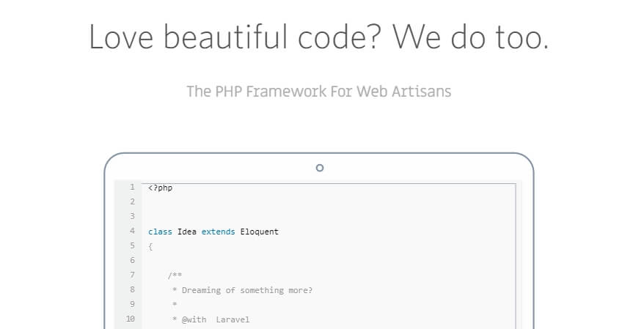Image resolution: width=644 pixels, height=329 pixels.
Task: Click line number 6 in the gutter
Action: click(x=132, y=260)
